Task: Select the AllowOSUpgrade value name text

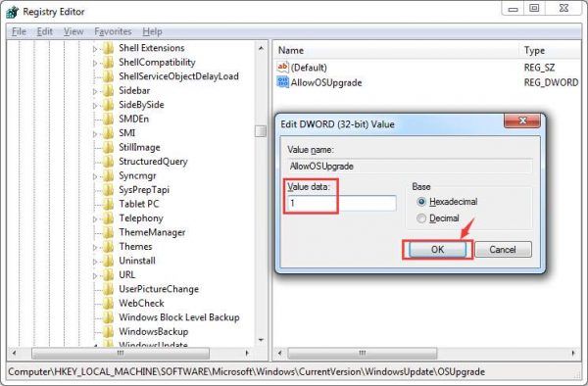Action: 326,83
